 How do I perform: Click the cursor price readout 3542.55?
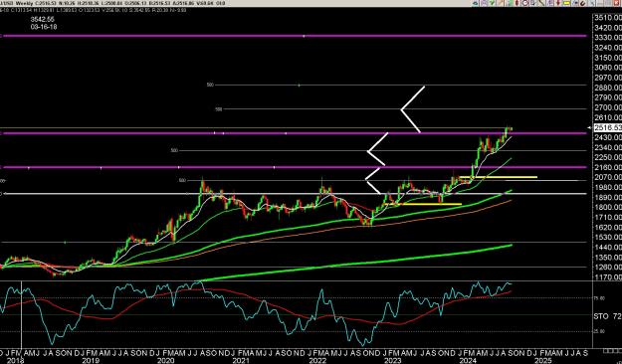[x=43, y=19]
